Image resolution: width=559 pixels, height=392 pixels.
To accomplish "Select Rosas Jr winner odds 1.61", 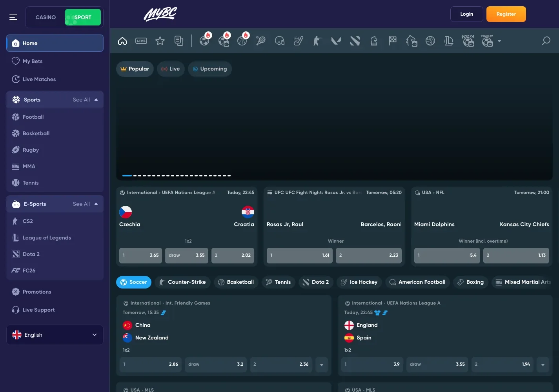I will (x=300, y=255).
